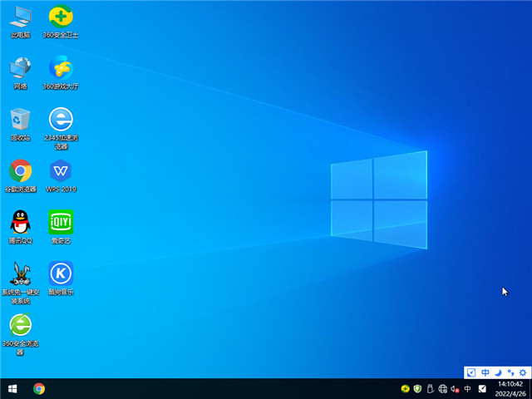The width and height of the screenshot is (532, 399).
Task: Click the 2345 browser desktop shortcut
Action: (60, 120)
